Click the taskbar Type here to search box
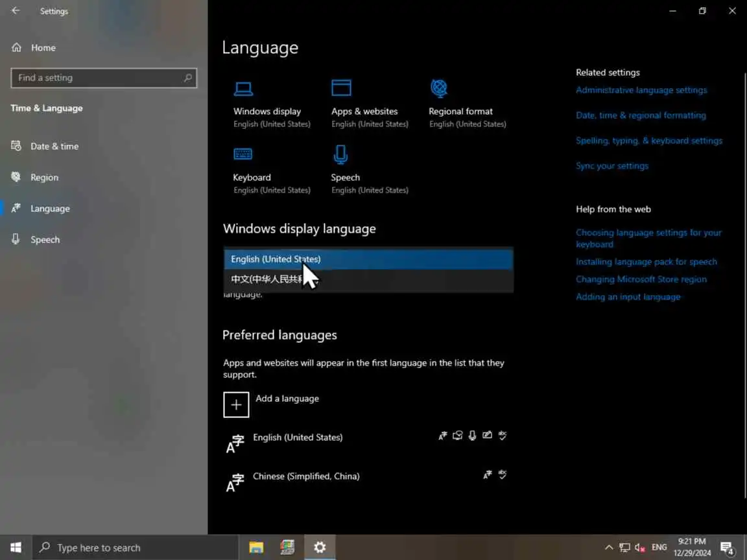The width and height of the screenshot is (747, 560). [x=135, y=548]
